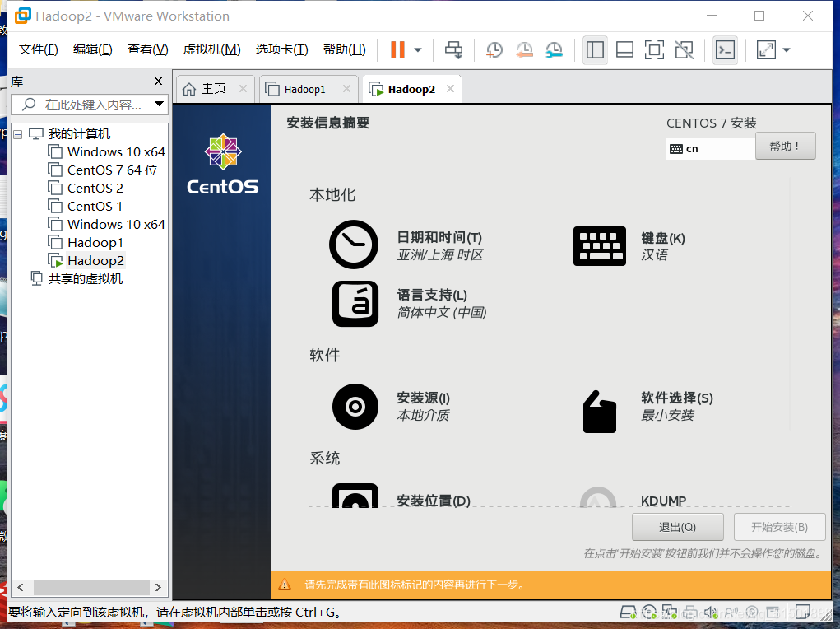The image size is (840, 629).
Task: Click the stretch guest display icon
Action: tap(766, 50)
